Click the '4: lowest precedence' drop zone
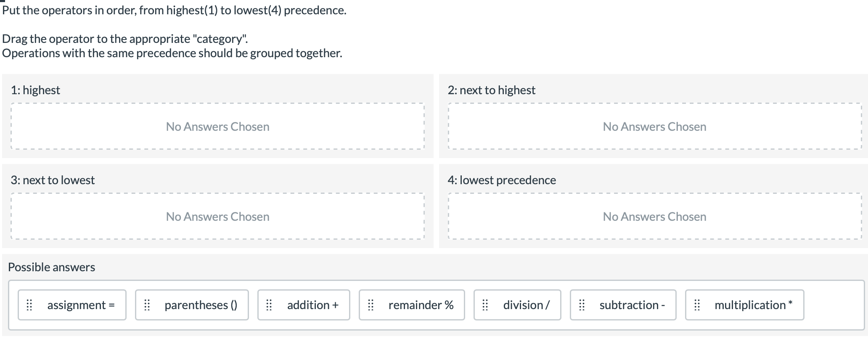The width and height of the screenshot is (868, 344). (x=654, y=216)
